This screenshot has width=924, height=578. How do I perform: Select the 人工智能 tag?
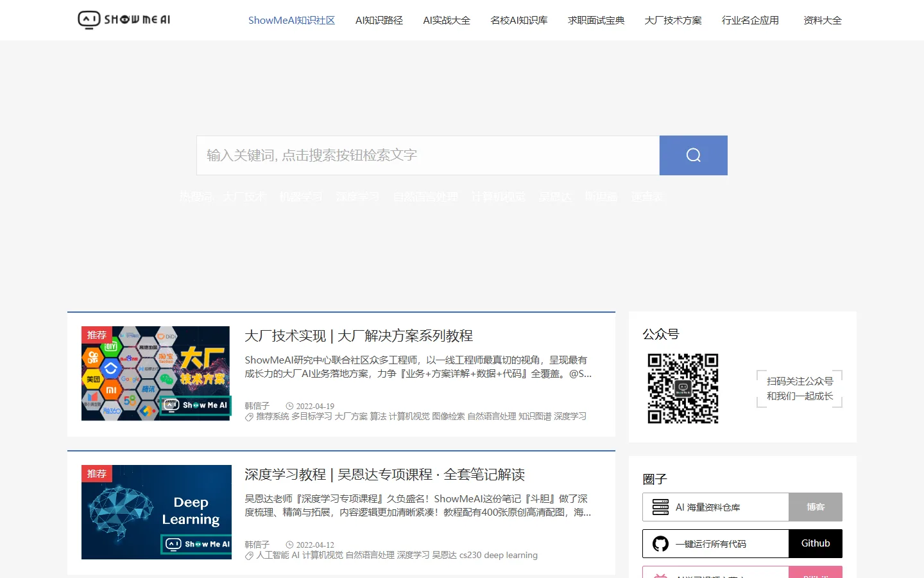(273, 556)
